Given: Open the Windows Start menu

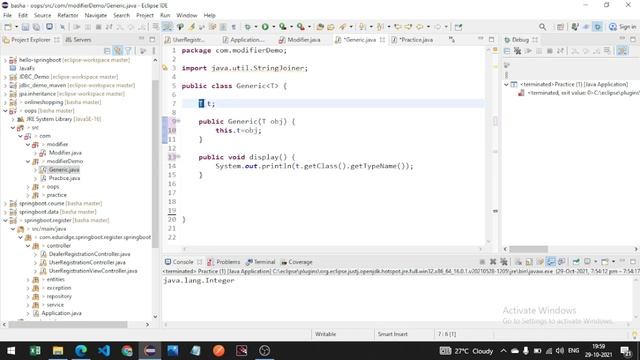Looking at the screenshot, I should [x=11, y=351].
